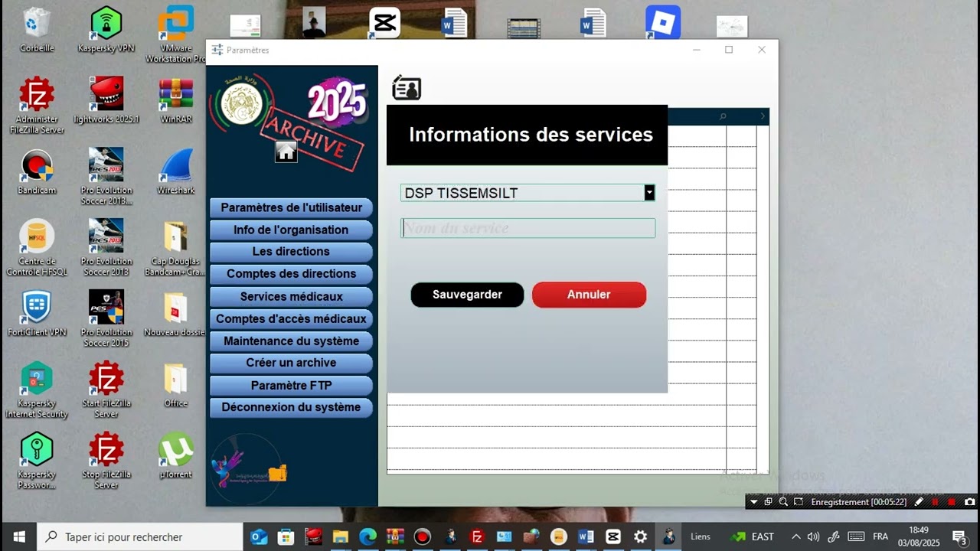Click the taskbar search box
980x551 pixels.
(140, 536)
